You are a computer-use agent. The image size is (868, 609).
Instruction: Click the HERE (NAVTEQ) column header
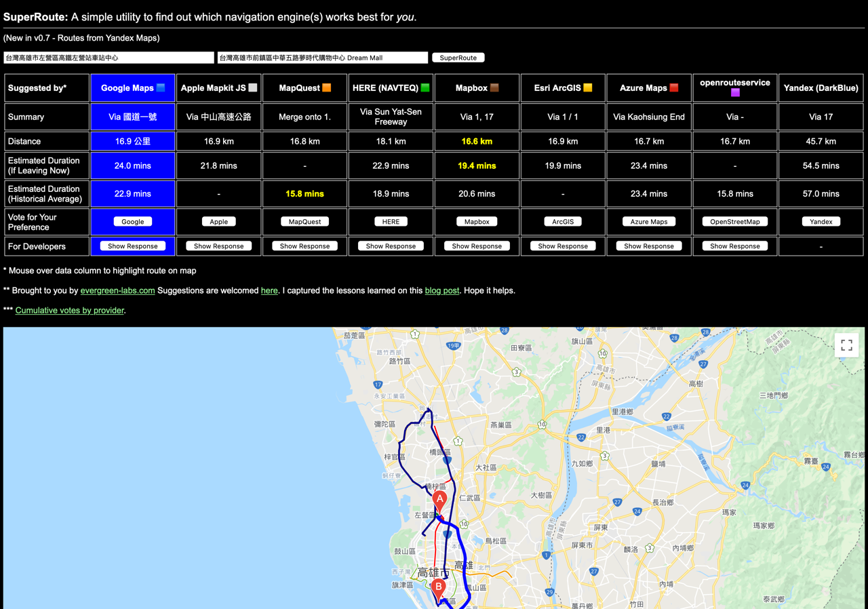click(391, 88)
